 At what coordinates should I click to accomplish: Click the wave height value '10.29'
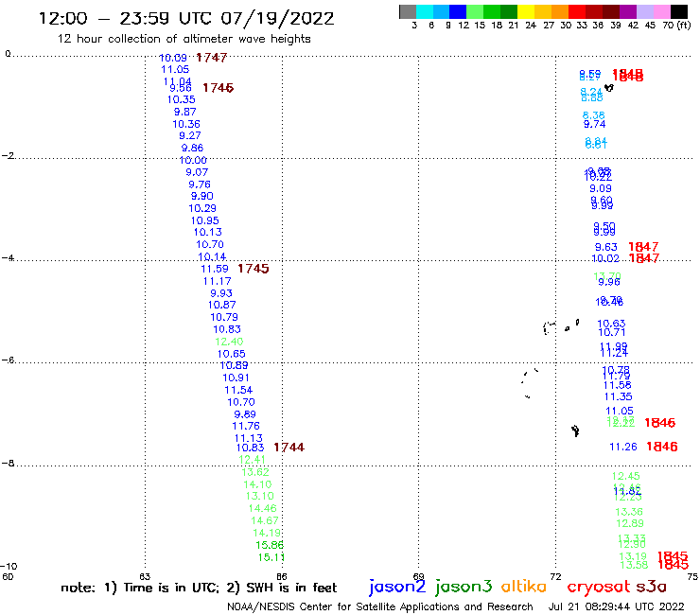click(x=202, y=208)
